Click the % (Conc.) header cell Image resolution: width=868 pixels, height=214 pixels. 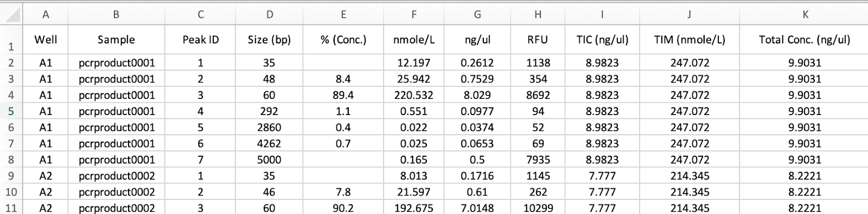point(343,39)
